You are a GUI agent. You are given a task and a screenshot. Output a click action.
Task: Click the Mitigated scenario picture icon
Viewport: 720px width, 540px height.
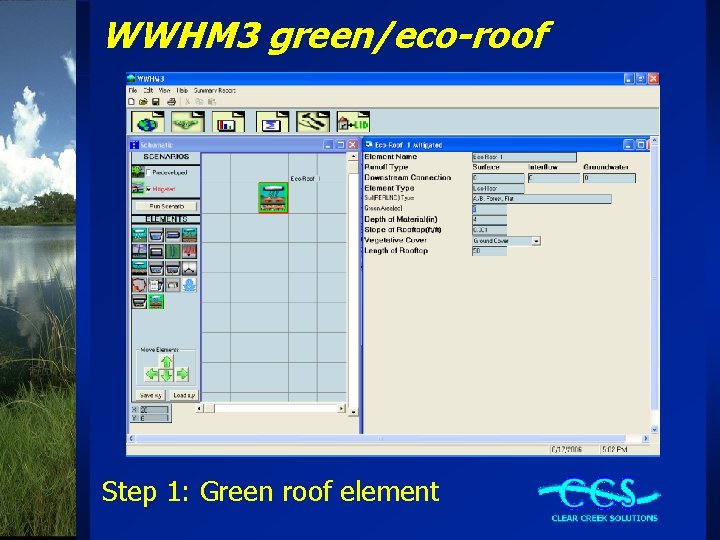(138, 188)
